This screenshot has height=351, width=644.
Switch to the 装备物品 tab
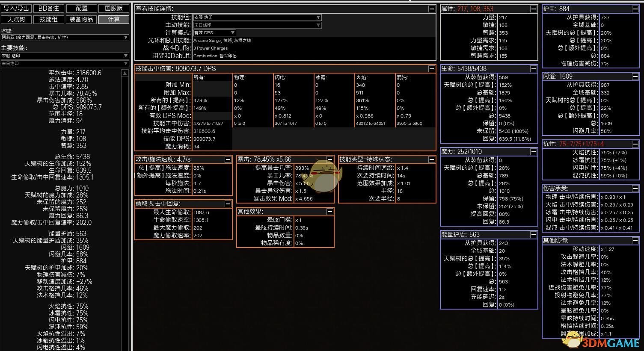[x=81, y=19]
